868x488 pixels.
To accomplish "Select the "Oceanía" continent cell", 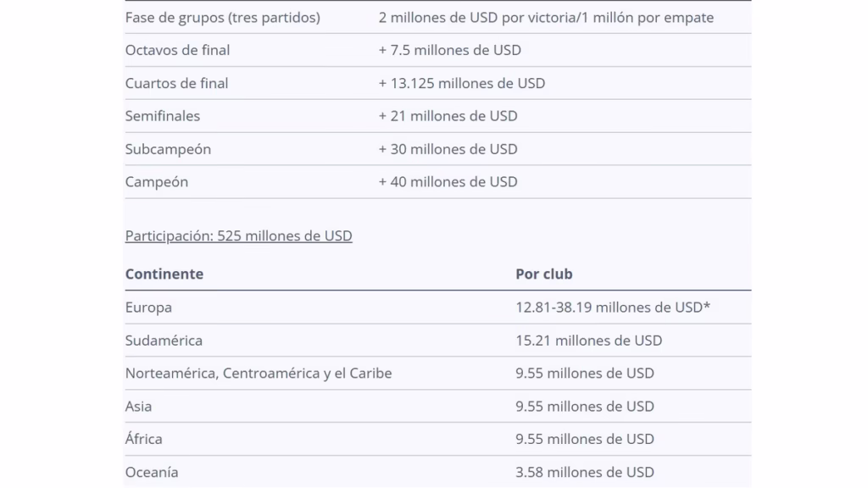I will point(152,472).
